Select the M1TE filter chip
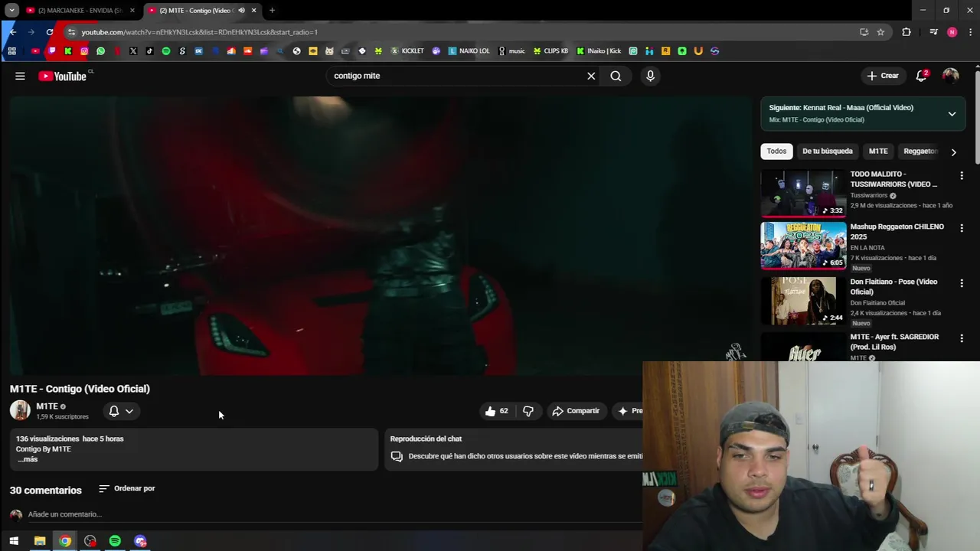This screenshot has height=551, width=980. [878, 152]
